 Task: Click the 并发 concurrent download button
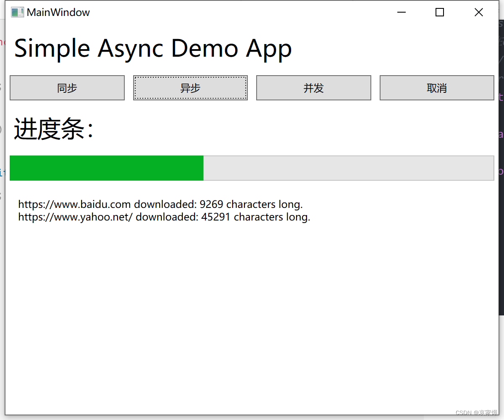313,88
